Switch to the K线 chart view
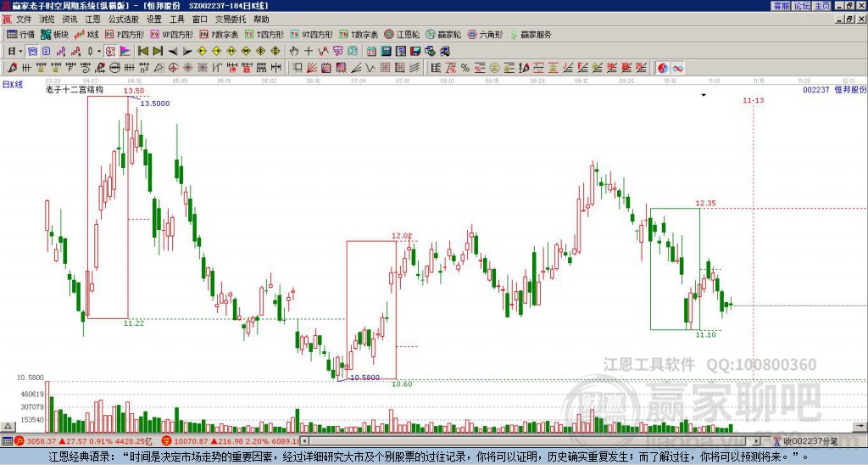868x465 pixels. point(86,34)
